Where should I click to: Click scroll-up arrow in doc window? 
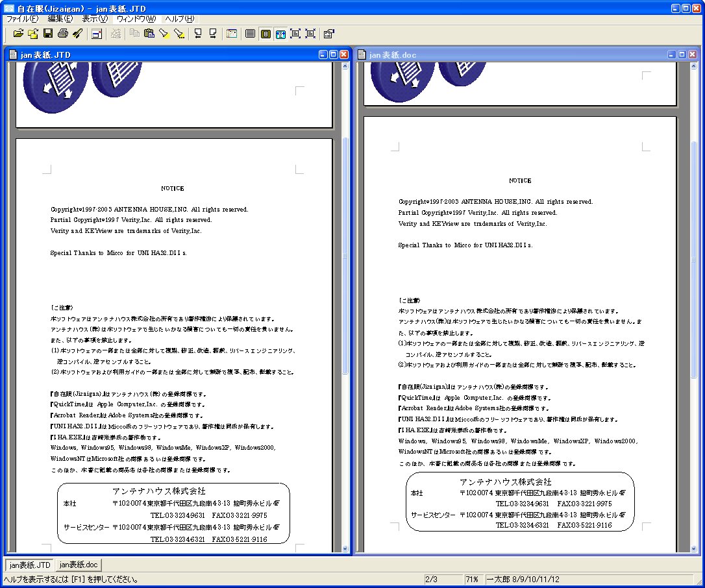click(x=693, y=66)
